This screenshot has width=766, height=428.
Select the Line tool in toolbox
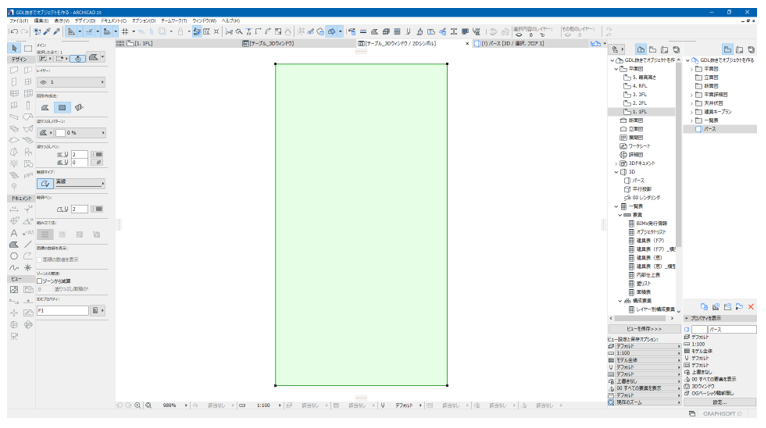[x=28, y=244]
